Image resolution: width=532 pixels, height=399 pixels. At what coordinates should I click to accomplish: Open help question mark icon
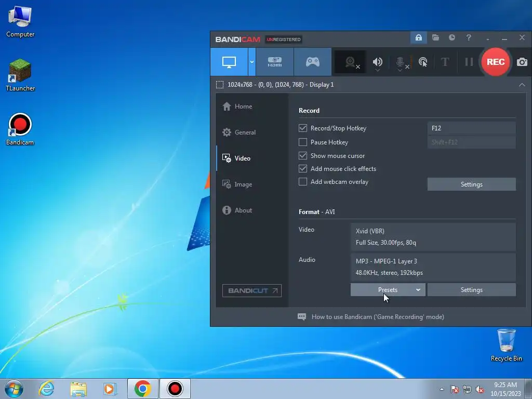469,37
